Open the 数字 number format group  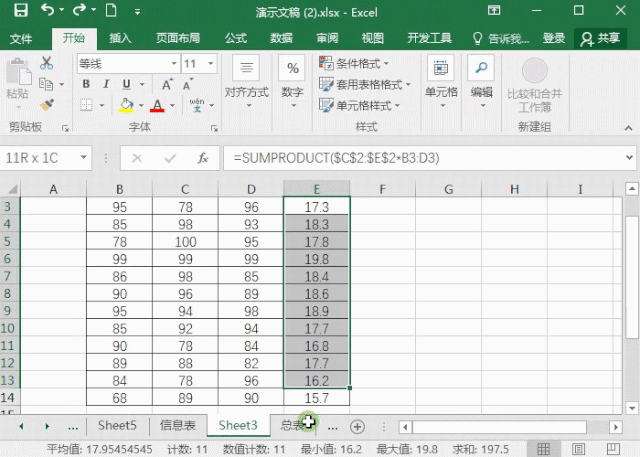(x=293, y=84)
